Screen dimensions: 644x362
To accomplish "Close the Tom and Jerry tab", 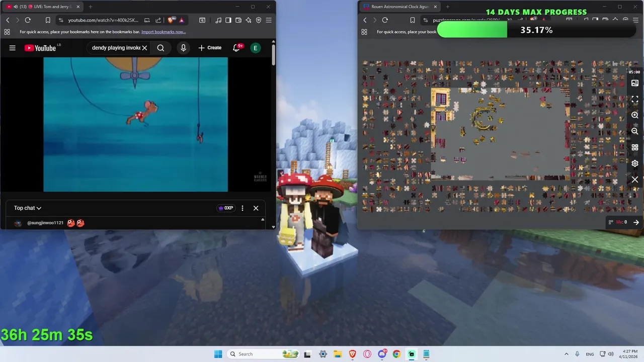I will pos(78,7).
